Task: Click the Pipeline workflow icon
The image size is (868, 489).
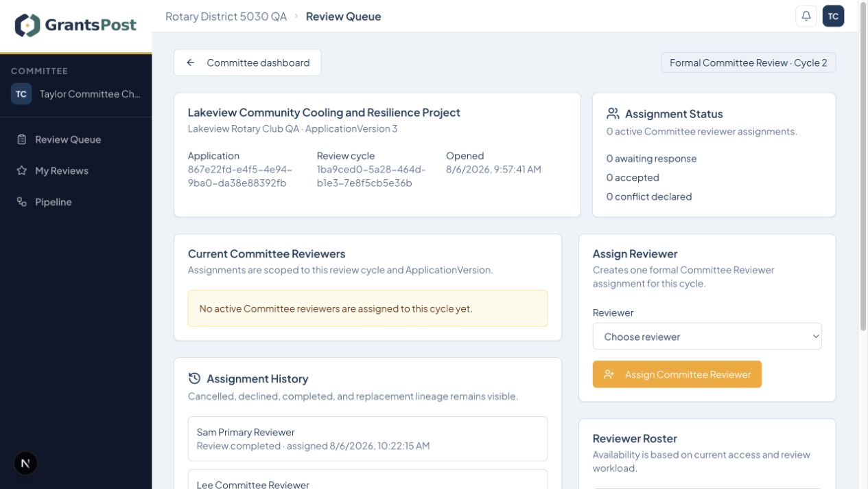Action: [x=21, y=202]
